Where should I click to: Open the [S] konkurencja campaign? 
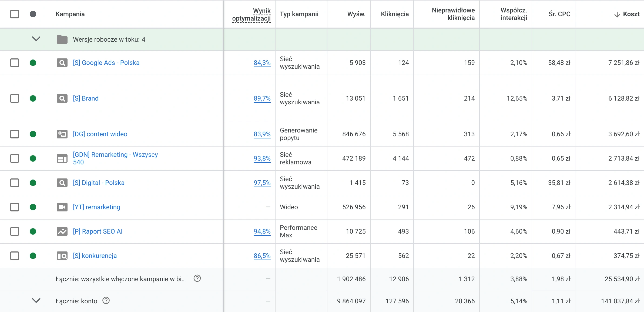(x=95, y=256)
